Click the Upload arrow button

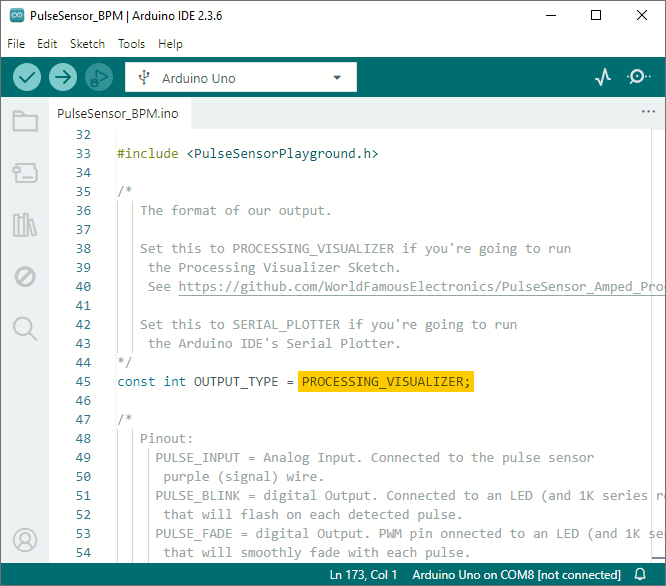pyautogui.click(x=63, y=77)
